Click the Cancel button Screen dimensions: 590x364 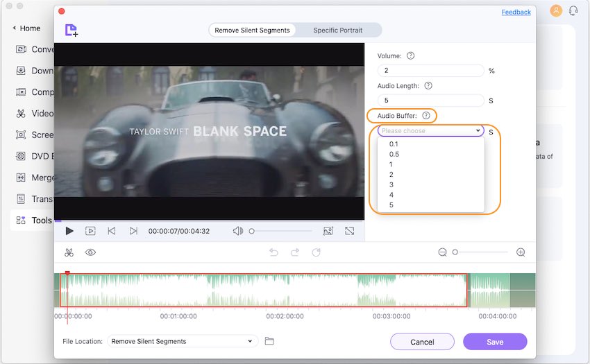(422, 342)
